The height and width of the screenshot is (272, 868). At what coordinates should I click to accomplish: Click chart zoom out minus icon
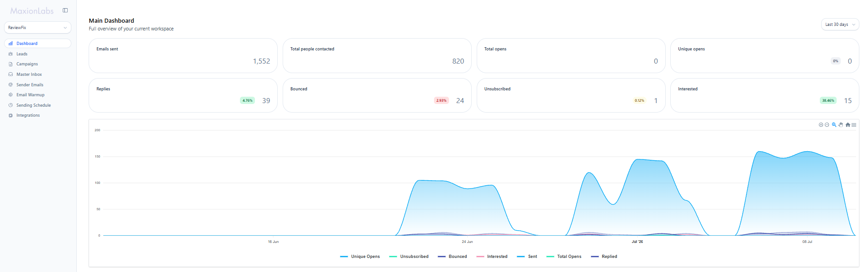(827, 125)
